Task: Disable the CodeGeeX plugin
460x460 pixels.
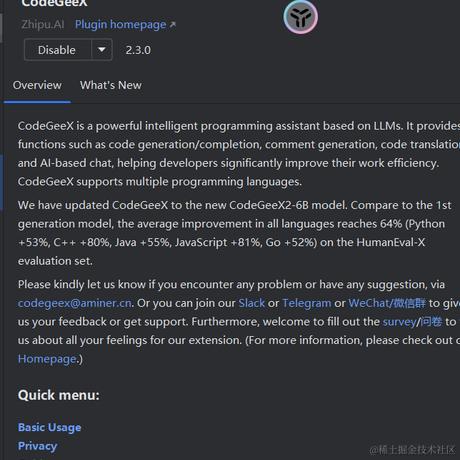Action: pos(57,50)
